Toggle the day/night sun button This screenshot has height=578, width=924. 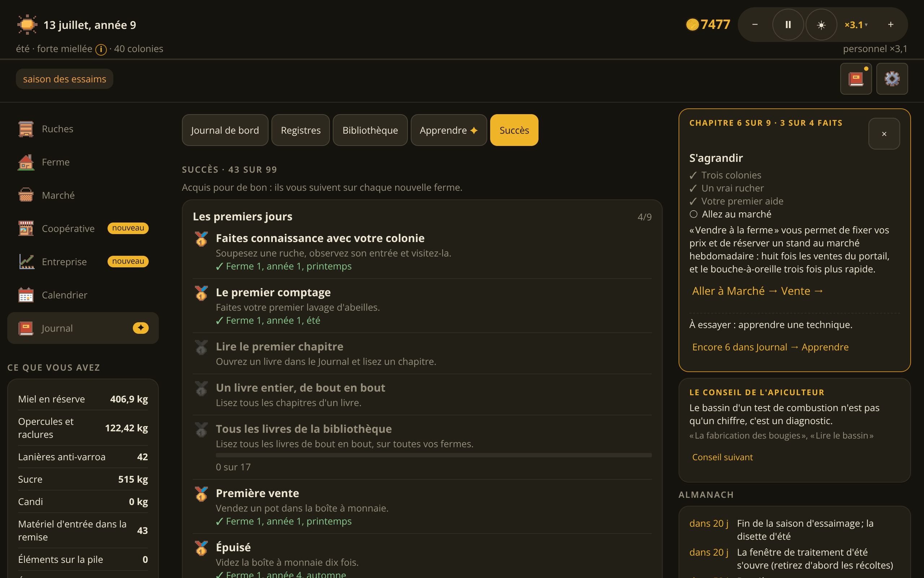(x=821, y=25)
